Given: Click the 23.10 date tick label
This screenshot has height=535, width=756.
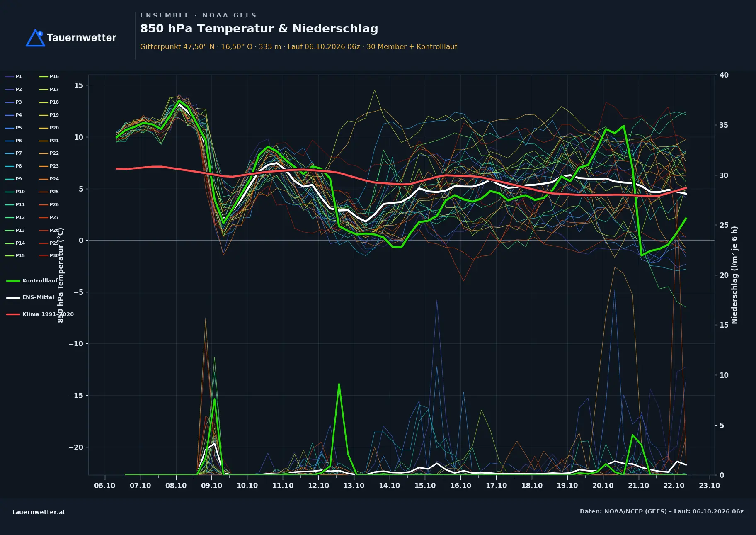Looking at the screenshot, I should 710,486.
